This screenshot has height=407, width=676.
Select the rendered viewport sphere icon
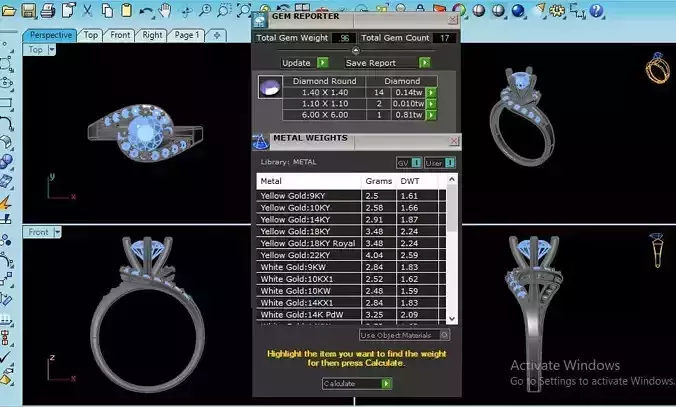(498, 10)
